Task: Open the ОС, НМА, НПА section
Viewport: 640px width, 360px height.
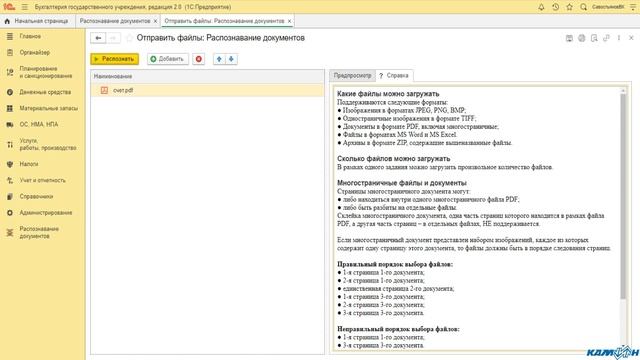Action: (x=39, y=124)
